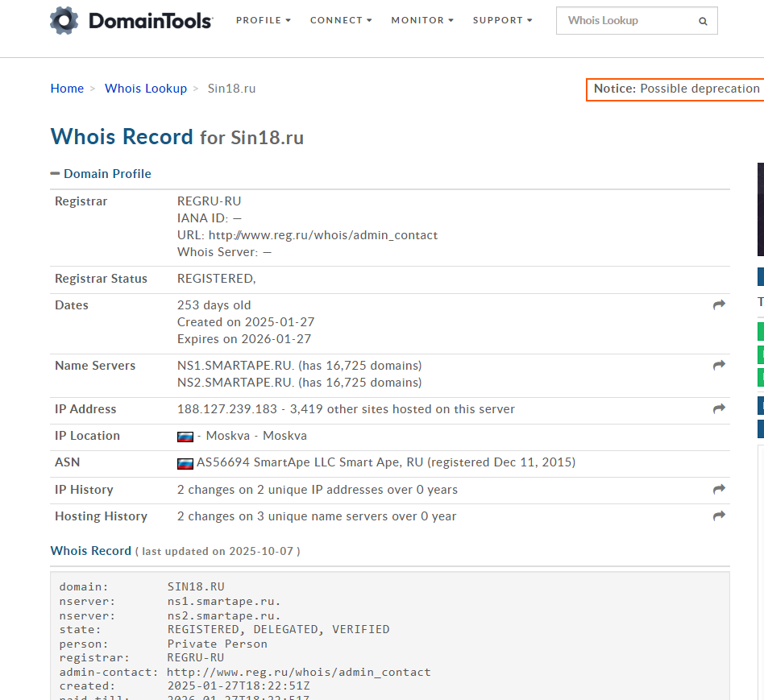
Task: Click the DomainTools gear logo
Action: click(x=64, y=20)
